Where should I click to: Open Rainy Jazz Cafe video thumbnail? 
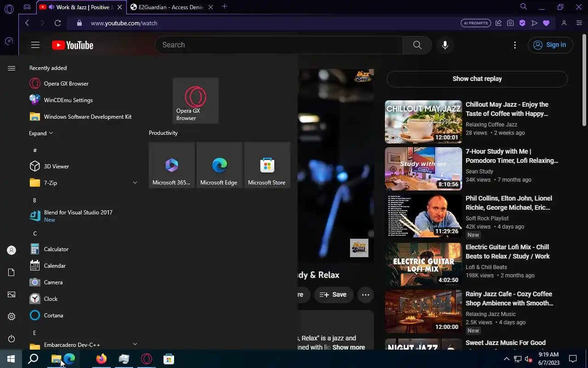(x=424, y=311)
